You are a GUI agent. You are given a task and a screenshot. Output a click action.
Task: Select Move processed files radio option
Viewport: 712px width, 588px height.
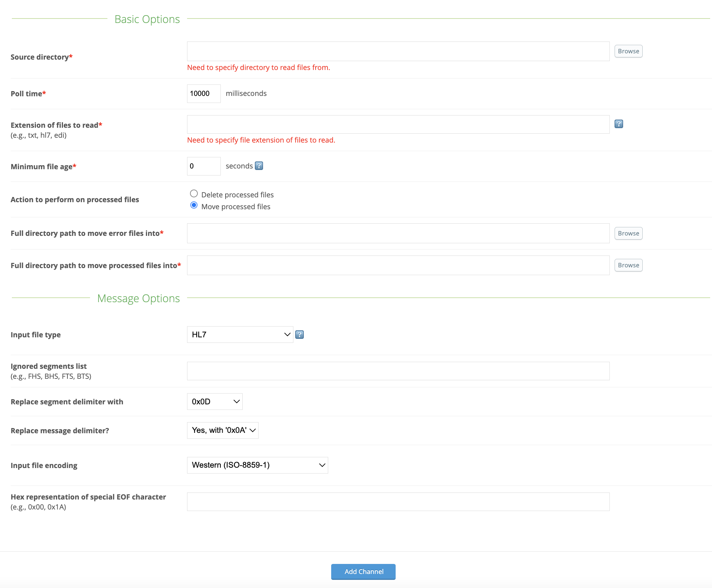tap(194, 206)
